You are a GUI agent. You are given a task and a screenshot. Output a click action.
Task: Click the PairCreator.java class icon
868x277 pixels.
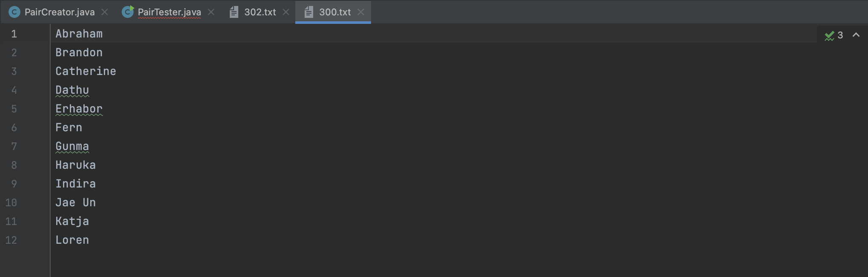coord(14,12)
